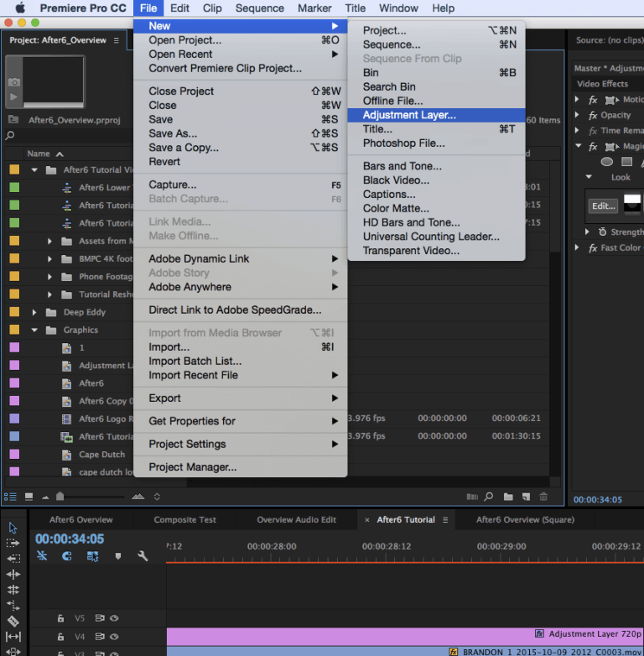Collapse the Look parameter group
Image resolution: width=644 pixels, height=656 pixels.
(589, 177)
